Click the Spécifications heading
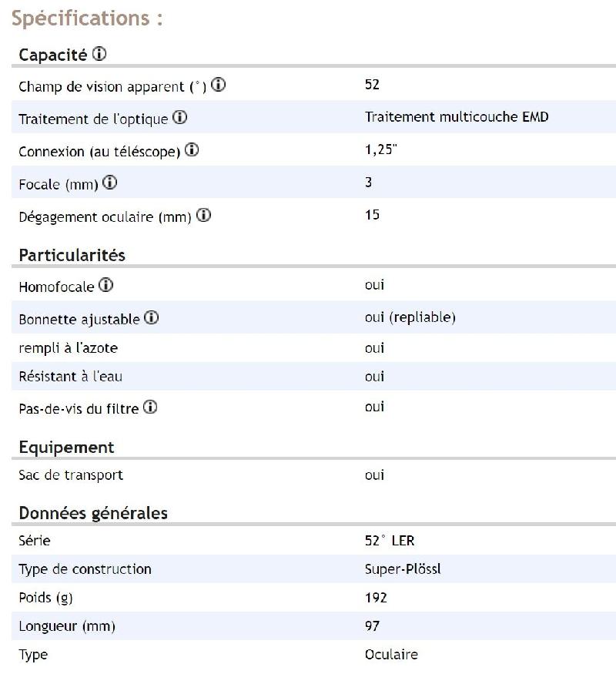616x674 pixels. [x=87, y=18]
